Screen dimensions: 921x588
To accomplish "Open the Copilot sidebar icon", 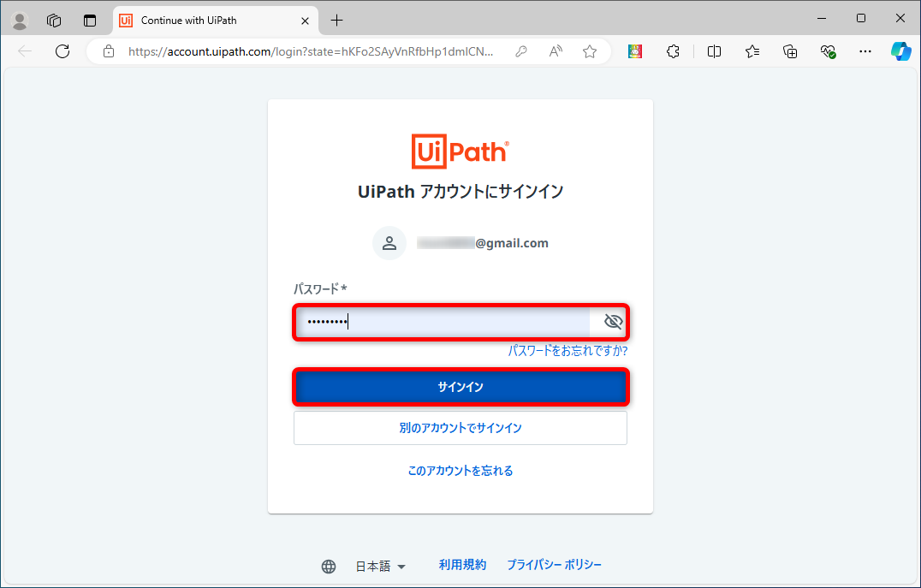I will [901, 51].
